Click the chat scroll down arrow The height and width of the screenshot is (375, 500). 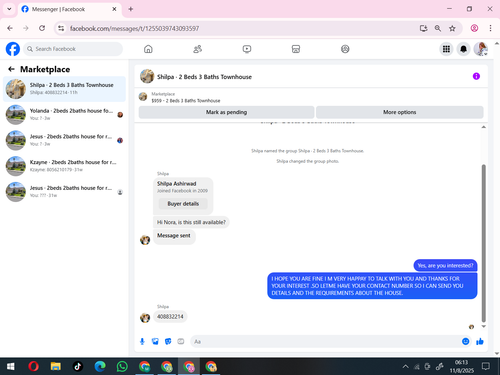[x=483, y=326]
